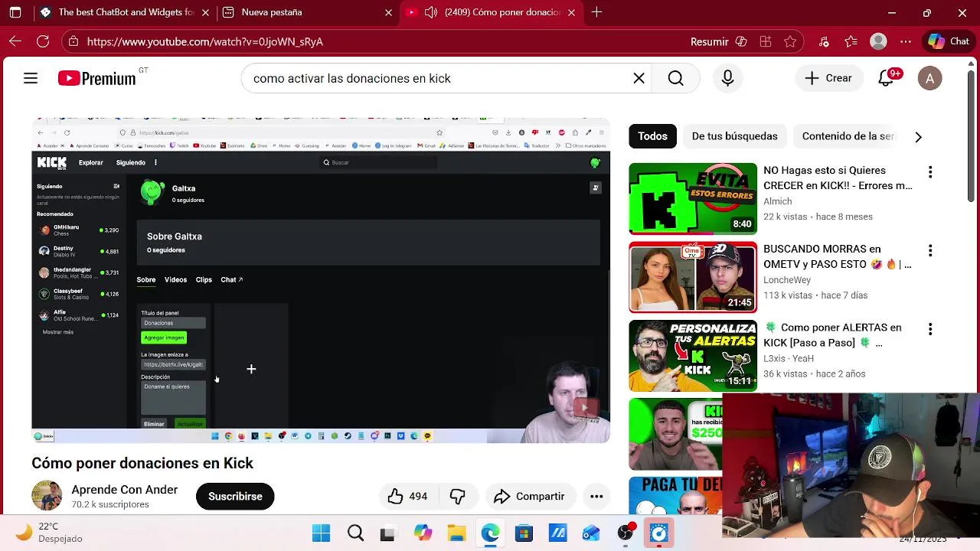Screen dimensions: 980x551
Task: Open the favorites list icon
Action: [x=851, y=42]
